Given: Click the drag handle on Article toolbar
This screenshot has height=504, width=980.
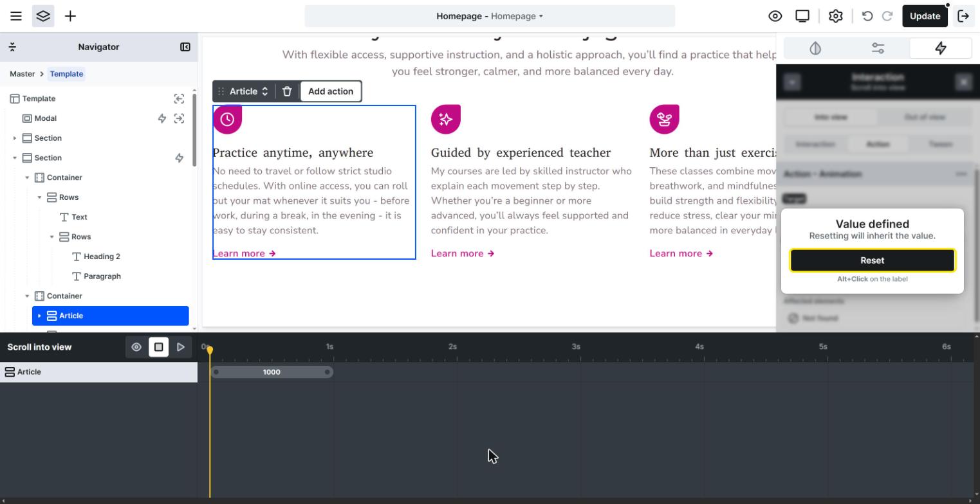Looking at the screenshot, I should 221,91.
